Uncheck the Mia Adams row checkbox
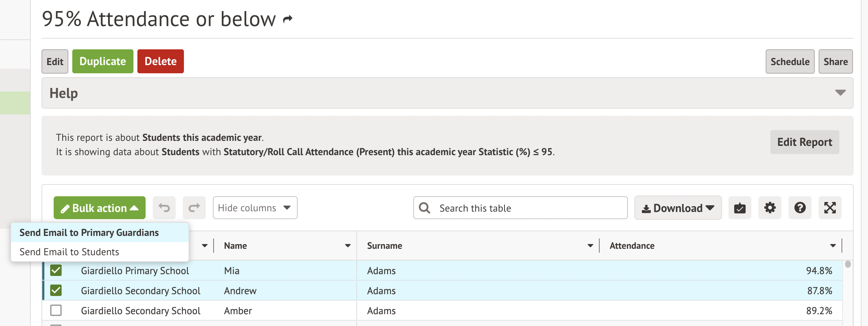 pos(56,270)
